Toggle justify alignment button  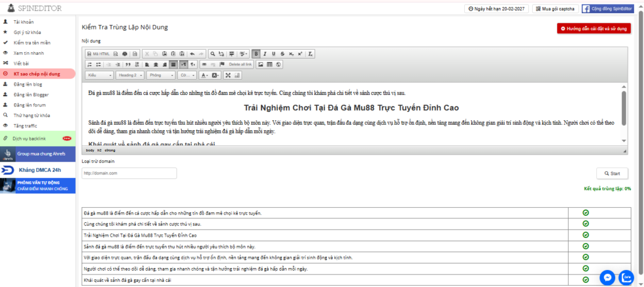pos(173,64)
